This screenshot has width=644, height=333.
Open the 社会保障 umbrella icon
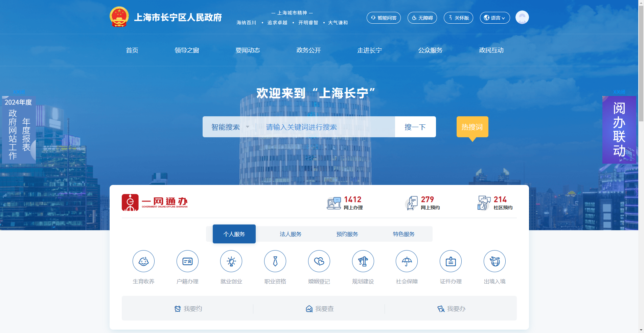pyautogui.click(x=407, y=261)
